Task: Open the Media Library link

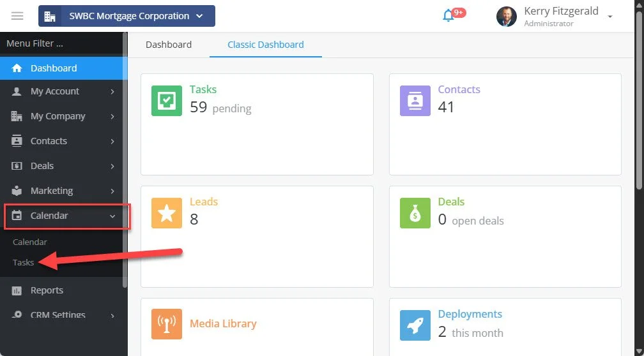Action: coord(223,323)
